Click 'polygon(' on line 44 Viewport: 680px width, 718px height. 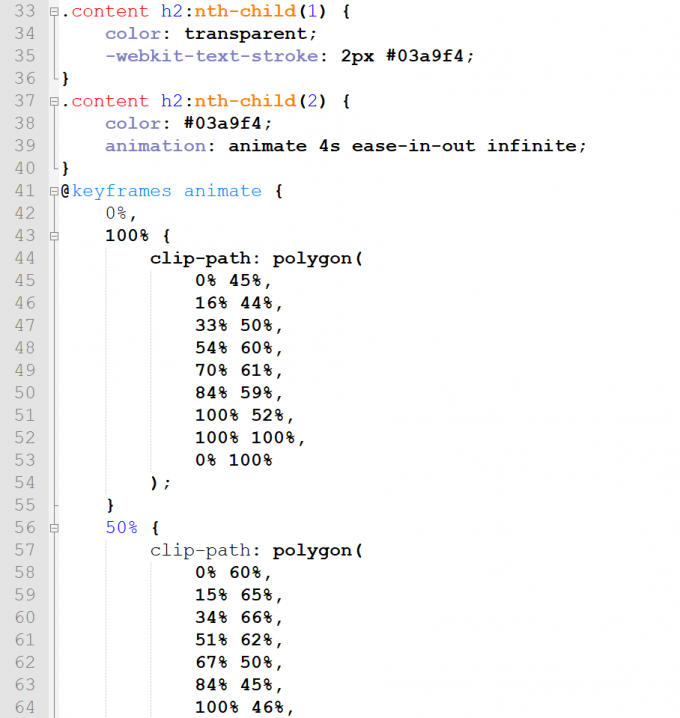point(318,259)
